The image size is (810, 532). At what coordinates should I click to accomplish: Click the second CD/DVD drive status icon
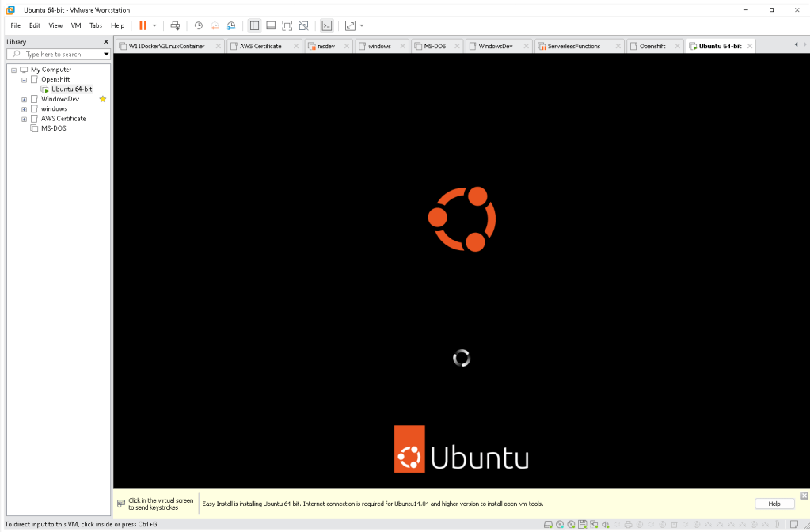tap(571, 525)
